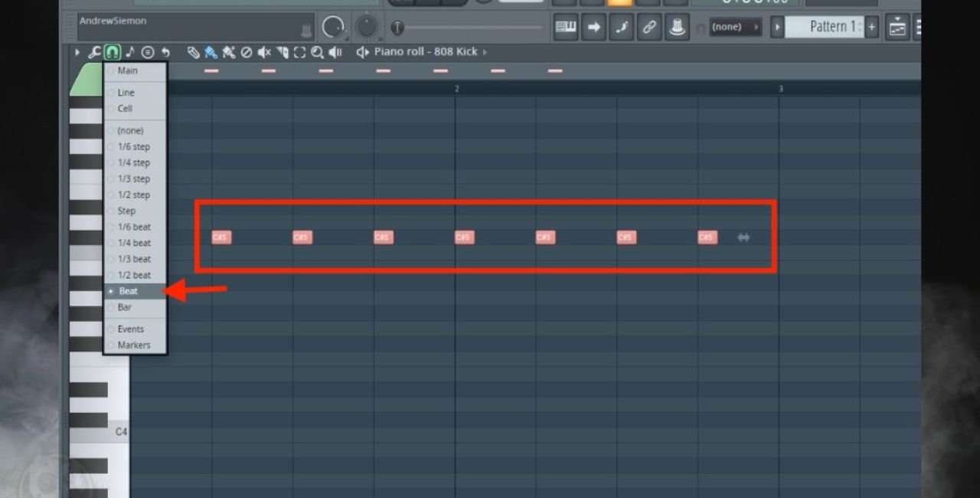Activate the Mute tool
This screenshot has height=498, width=980.
coord(263,52)
